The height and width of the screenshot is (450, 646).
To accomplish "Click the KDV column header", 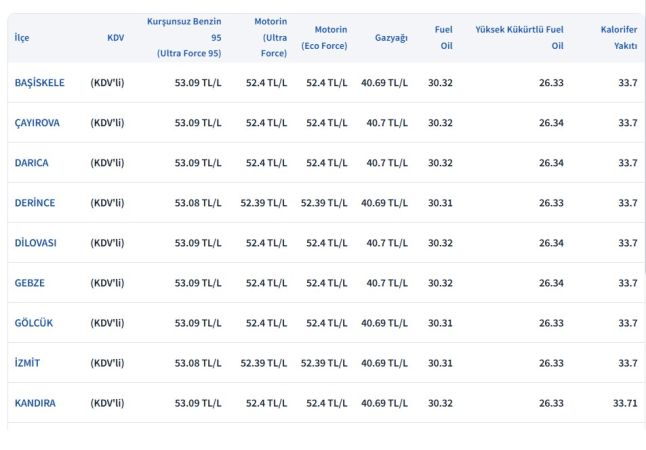I will 115,38.
